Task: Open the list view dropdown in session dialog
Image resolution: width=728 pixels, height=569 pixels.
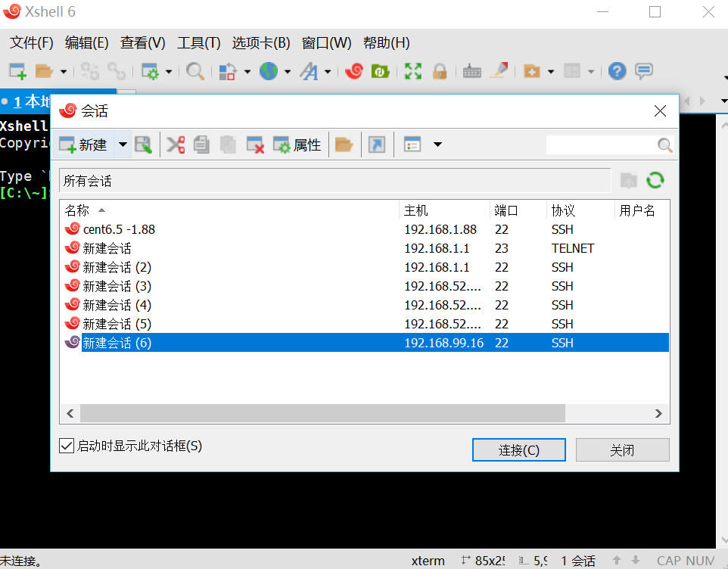Action: (437, 144)
